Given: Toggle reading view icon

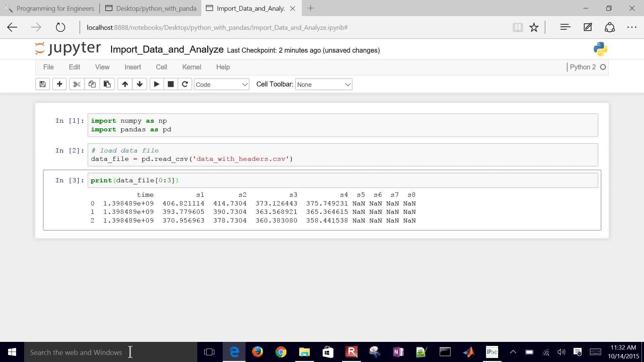Looking at the screenshot, I should 518,27.
